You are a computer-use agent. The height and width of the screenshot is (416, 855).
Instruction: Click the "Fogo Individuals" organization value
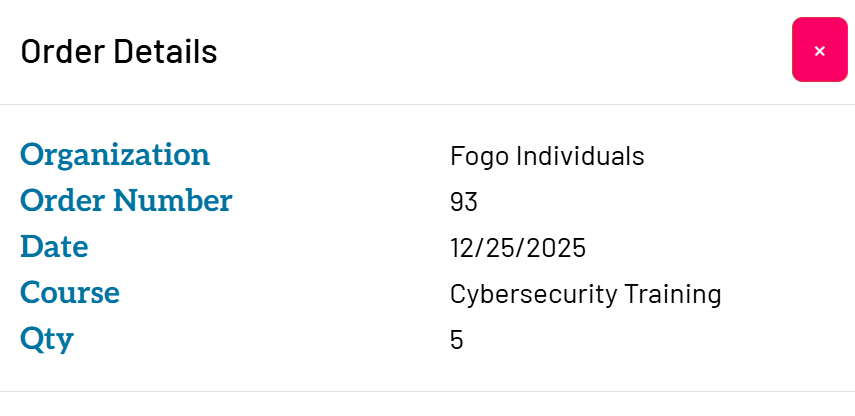click(x=547, y=156)
